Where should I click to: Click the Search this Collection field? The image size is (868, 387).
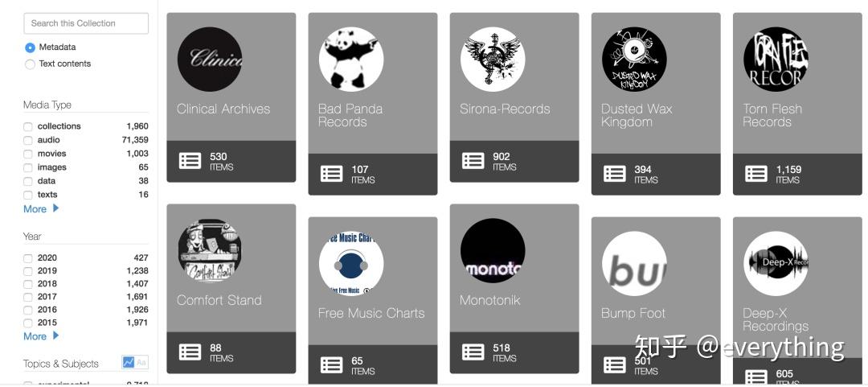point(86,23)
